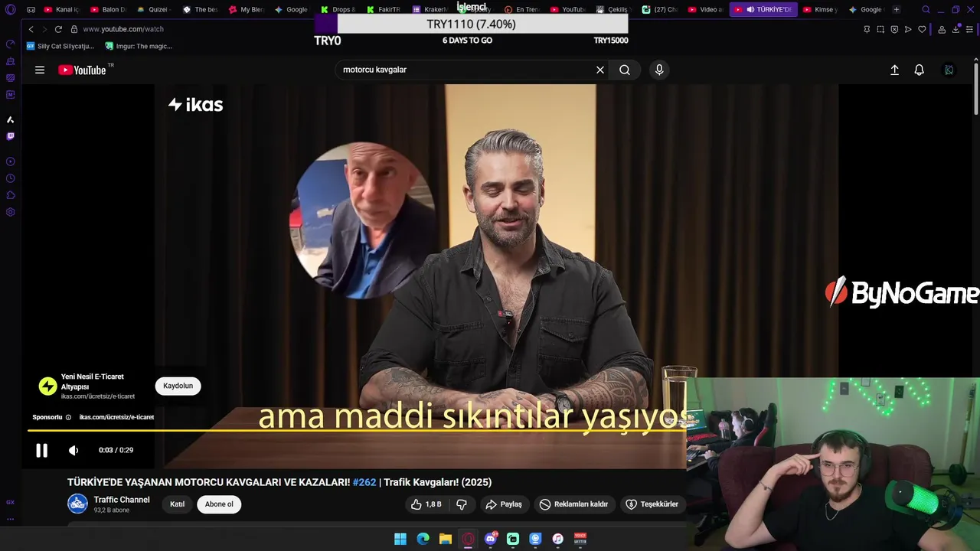980x551 pixels.
Task: Open the toolbar player/flow arrow icon
Action: pos(908,29)
